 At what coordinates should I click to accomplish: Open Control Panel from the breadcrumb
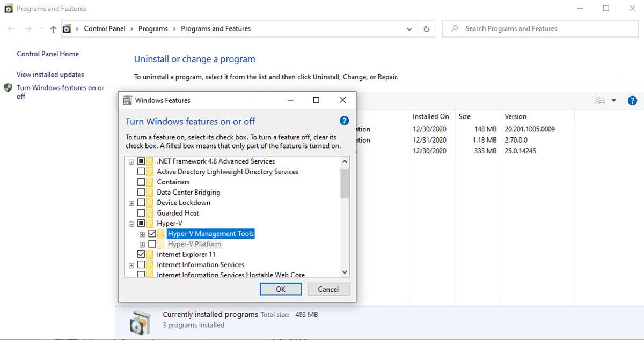coord(105,28)
